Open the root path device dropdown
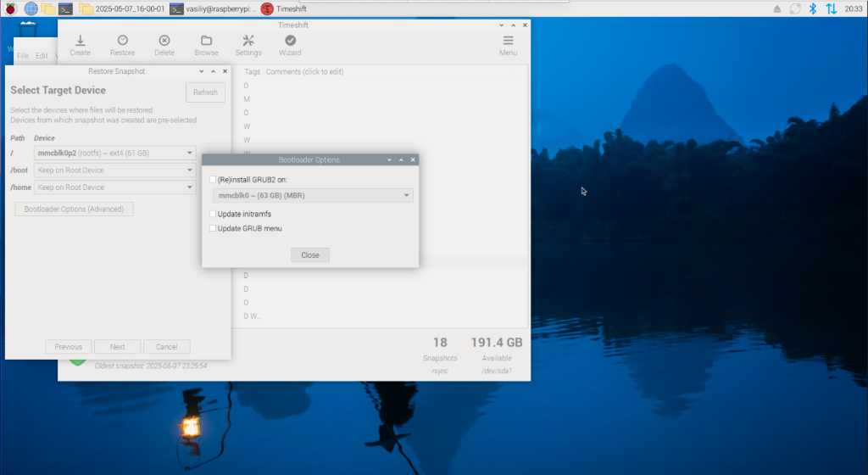Image resolution: width=868 pixels, height=475 pixels. tap(115, 153)
